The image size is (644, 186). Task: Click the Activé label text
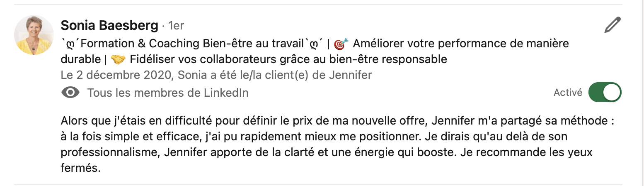[x=568, y=93]
